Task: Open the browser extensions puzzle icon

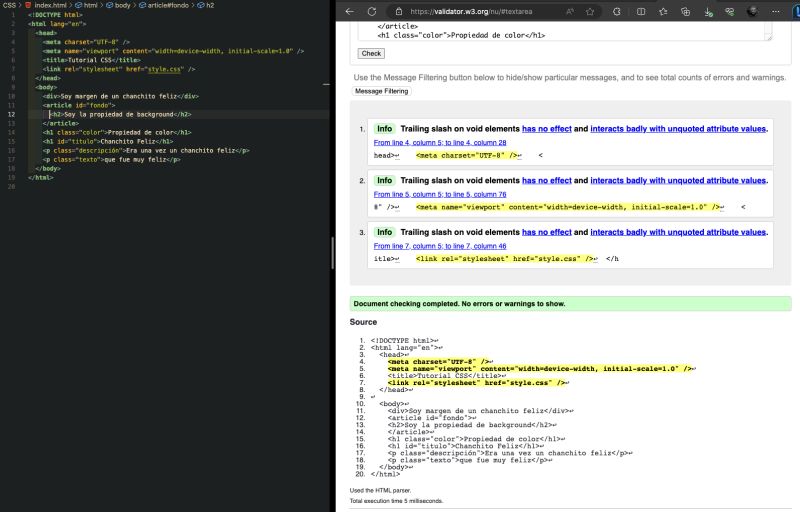Action: [617, 11]
